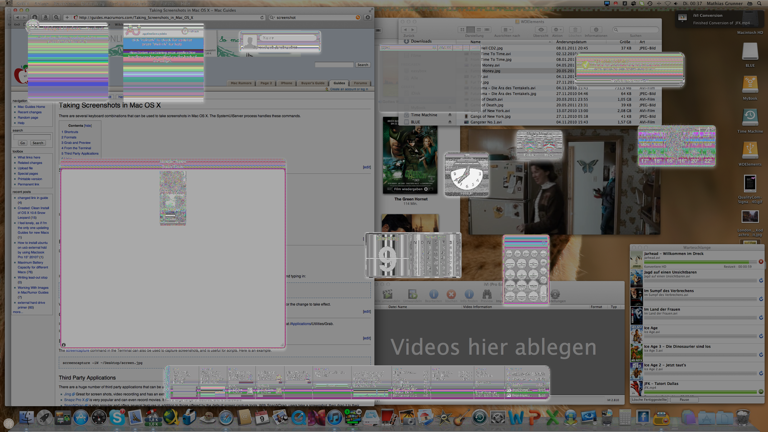Open iCal calendar icon in Dock
The image size is (768, 432).
coord(262,418)
